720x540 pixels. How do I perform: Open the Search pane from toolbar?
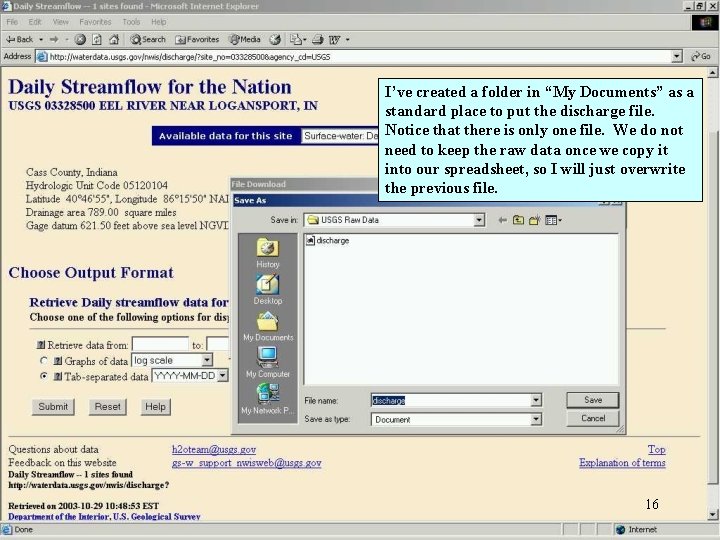coord(148,39)
